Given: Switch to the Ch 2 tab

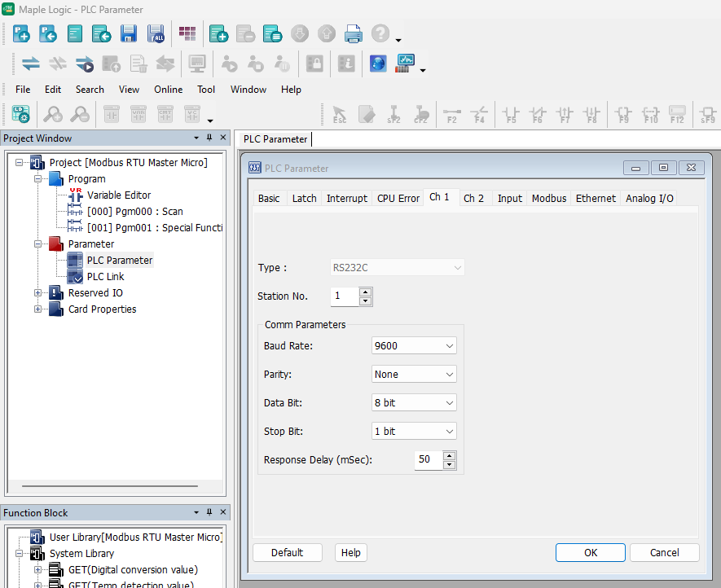Looking at the screenshot, I should click(x=473, y=198).
